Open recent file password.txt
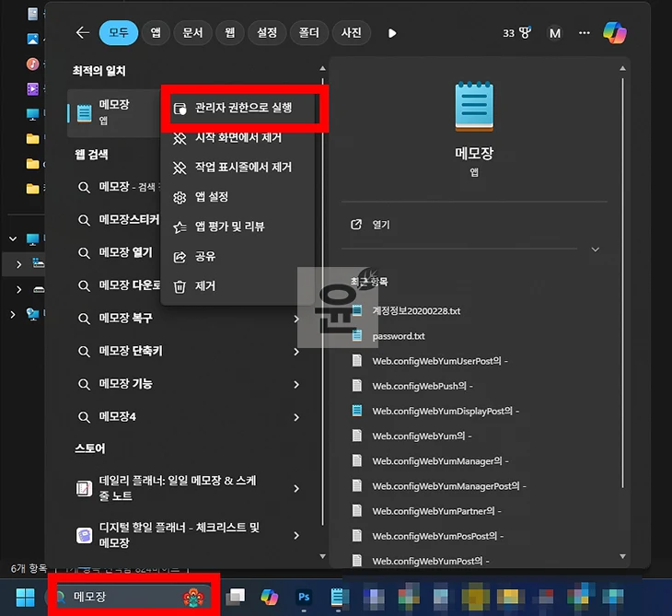 (398, 336)
